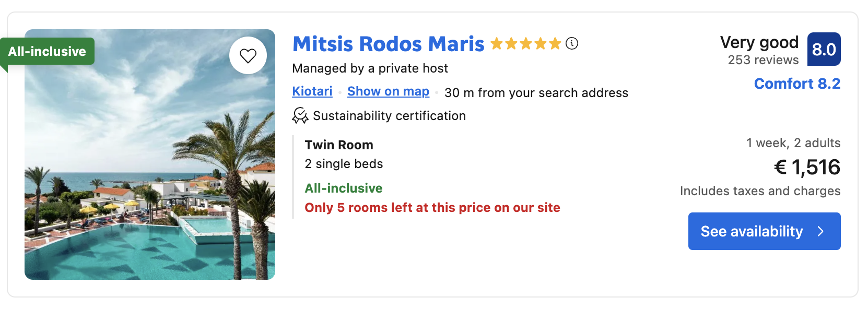Click the € 1,516 price
868x309 pixels.
(807, 167)
